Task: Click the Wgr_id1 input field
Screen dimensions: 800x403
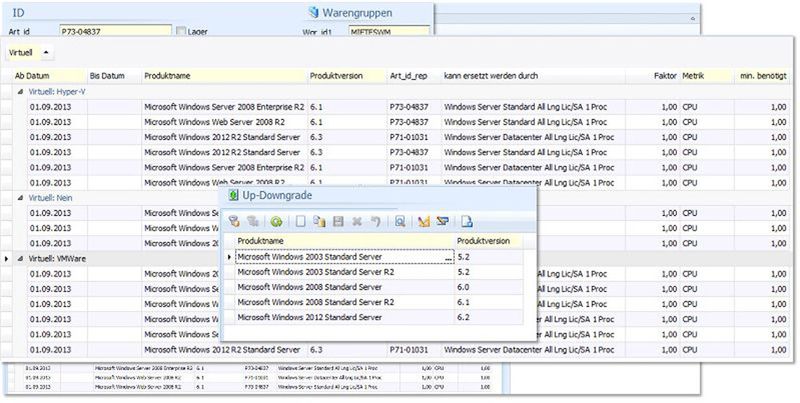Action: (389, 31)
